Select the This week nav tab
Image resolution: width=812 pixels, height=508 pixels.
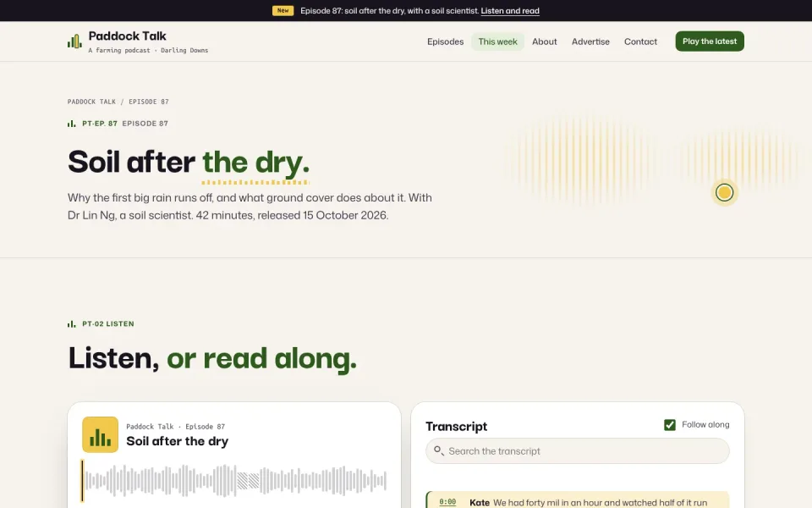[497, 41]
